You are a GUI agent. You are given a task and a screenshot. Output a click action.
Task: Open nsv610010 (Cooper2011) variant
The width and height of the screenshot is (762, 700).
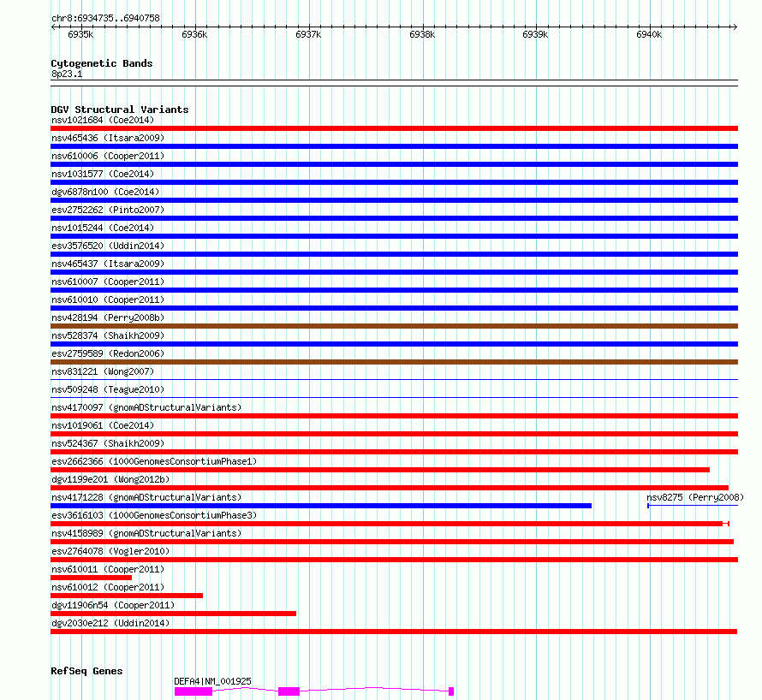pos(394,308)
